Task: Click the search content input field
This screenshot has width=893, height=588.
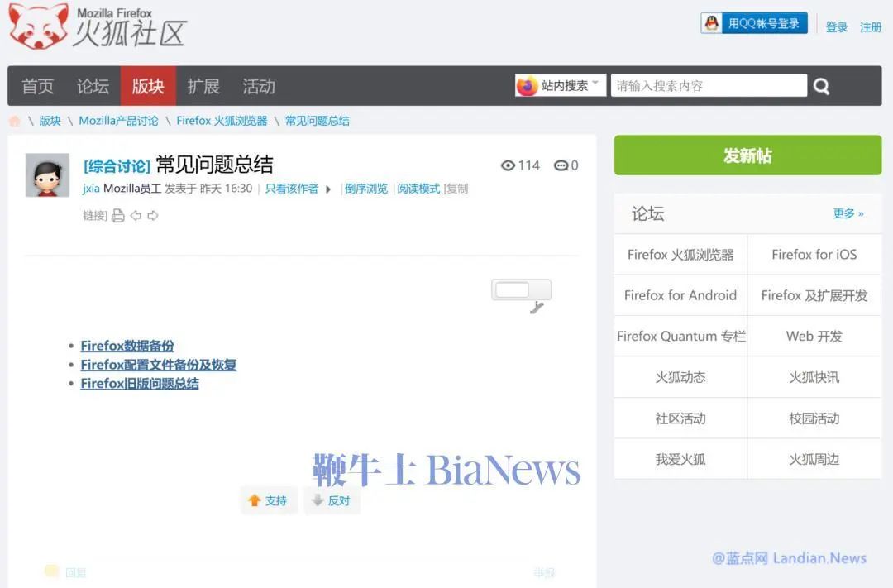Action: click(x=709, y=85)
